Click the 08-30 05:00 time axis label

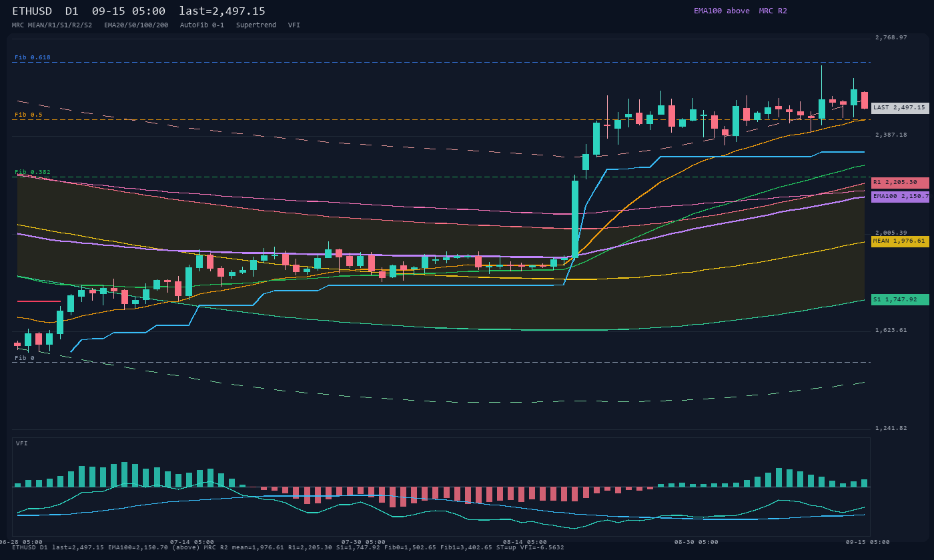point(696,542)
